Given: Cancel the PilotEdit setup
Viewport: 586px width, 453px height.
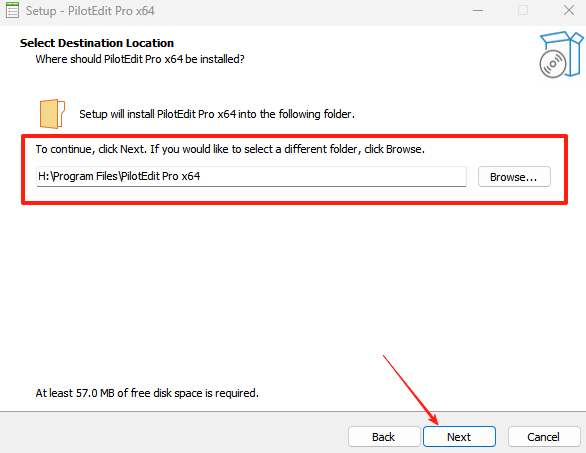Looking at the screenshot, I should click(x=544, y=437).
